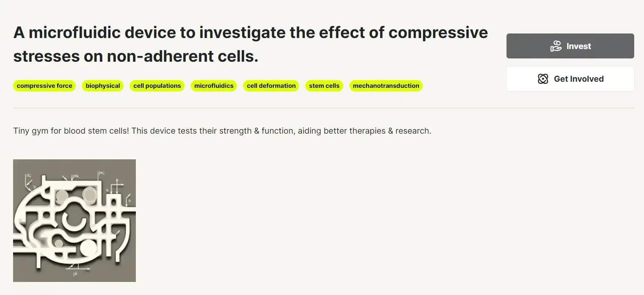Image resolution: width=644 pixels, height=295 pixels.
Task: Click the "microfluidics" tag
Action: click(x=214, y=86)
